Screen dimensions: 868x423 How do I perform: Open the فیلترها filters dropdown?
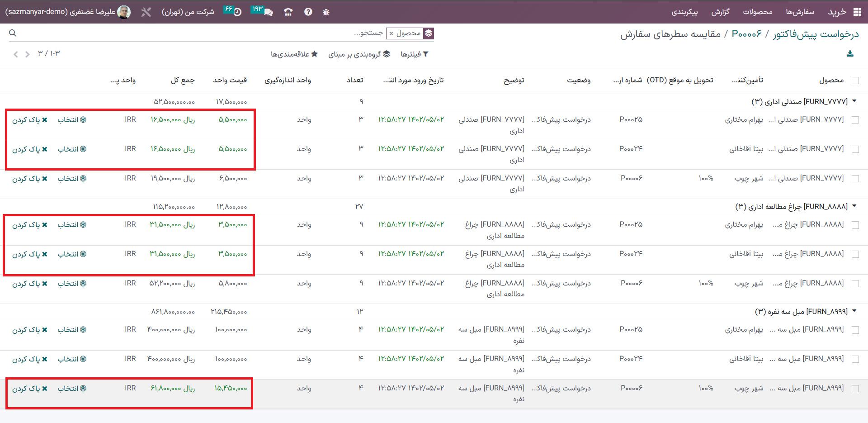pyautogui.click(x=414, y=54)
